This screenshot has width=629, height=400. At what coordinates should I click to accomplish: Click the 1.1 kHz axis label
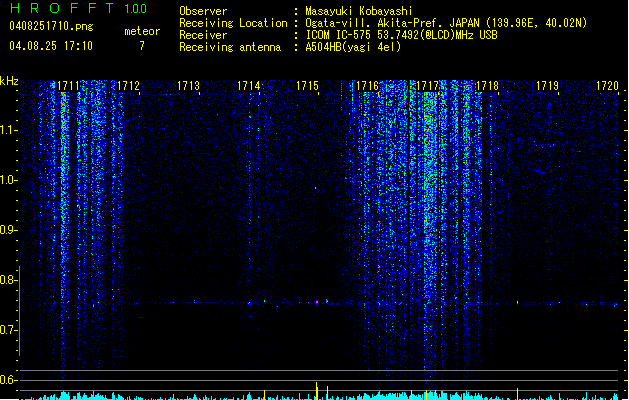pos(8,130)
